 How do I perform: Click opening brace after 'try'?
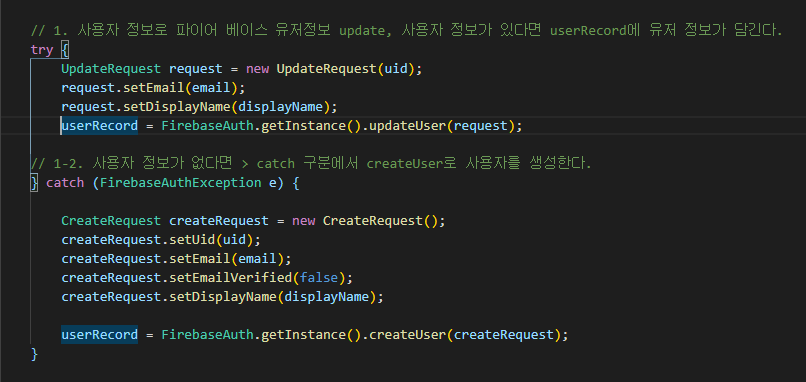click(x=65, y=50)
